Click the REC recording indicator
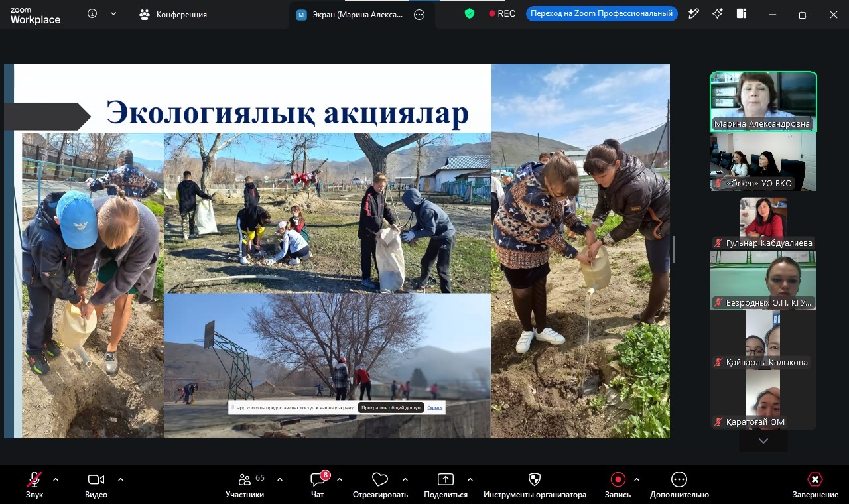849x504 pixels. click(x=502, y=13)
